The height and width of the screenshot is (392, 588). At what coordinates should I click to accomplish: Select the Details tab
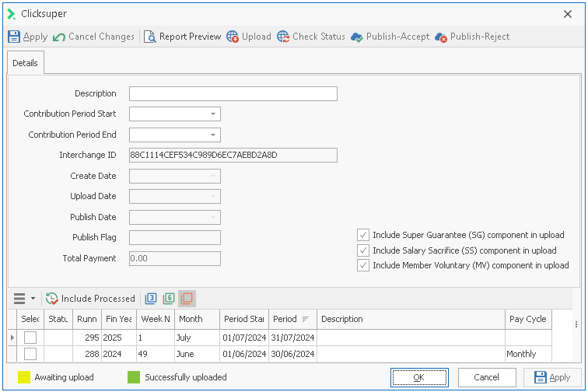pyautogui.click(x=26, y=63)
